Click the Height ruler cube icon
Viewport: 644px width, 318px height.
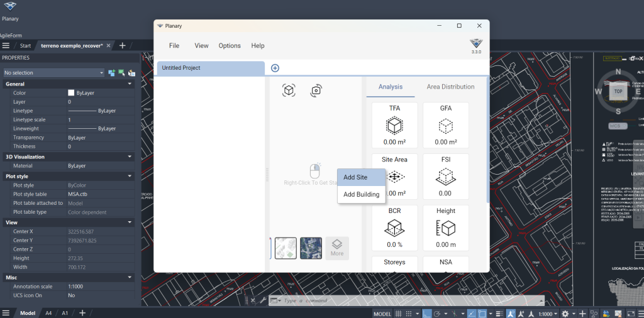tap(446, 228)
